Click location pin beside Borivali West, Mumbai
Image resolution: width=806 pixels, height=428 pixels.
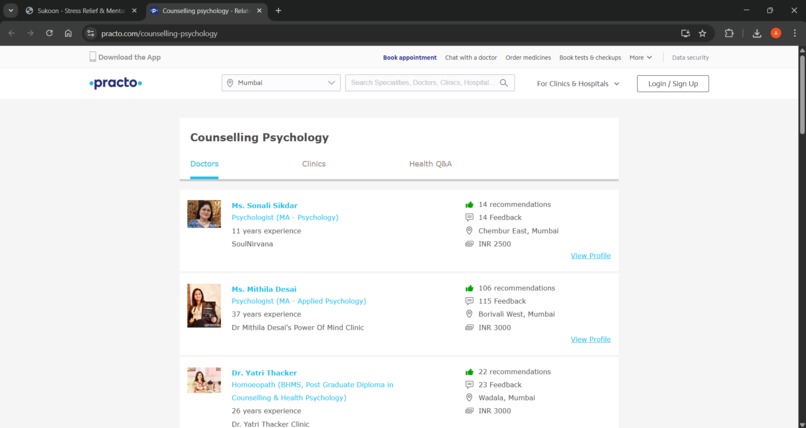[x=469, y=314]
